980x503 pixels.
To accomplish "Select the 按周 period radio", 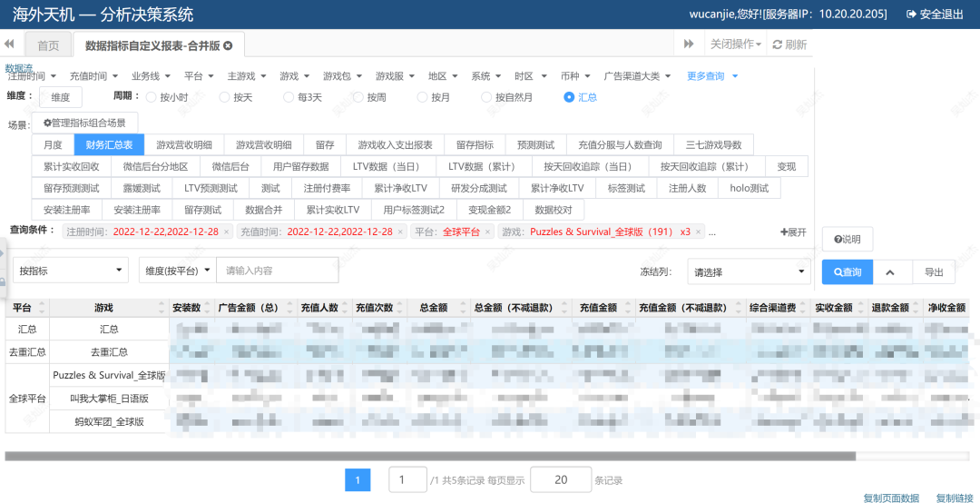I will tap(358, 97).
